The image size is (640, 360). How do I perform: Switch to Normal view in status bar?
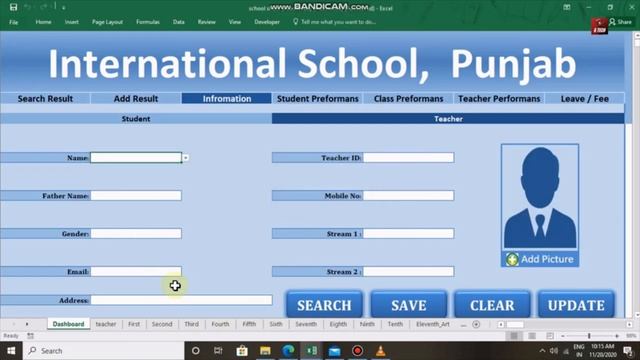coord(514,336)
